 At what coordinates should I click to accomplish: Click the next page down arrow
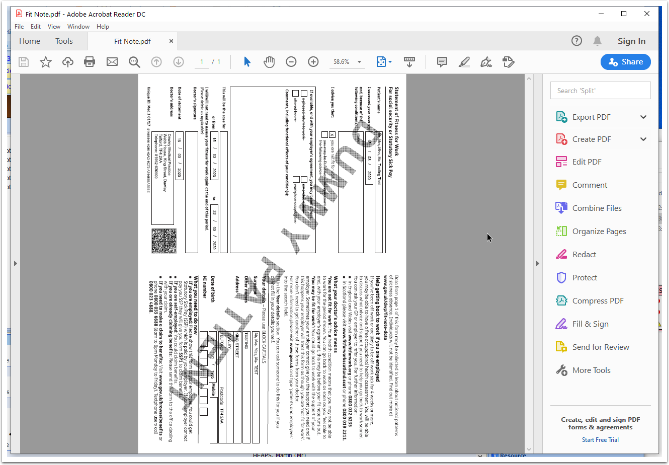(x=178, y=62)
